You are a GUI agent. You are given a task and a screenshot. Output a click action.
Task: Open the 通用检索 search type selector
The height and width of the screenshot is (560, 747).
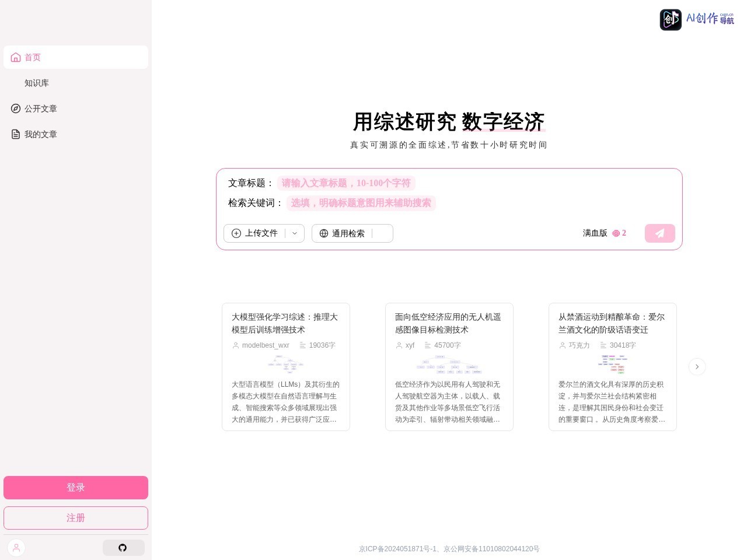pos(352,233)
